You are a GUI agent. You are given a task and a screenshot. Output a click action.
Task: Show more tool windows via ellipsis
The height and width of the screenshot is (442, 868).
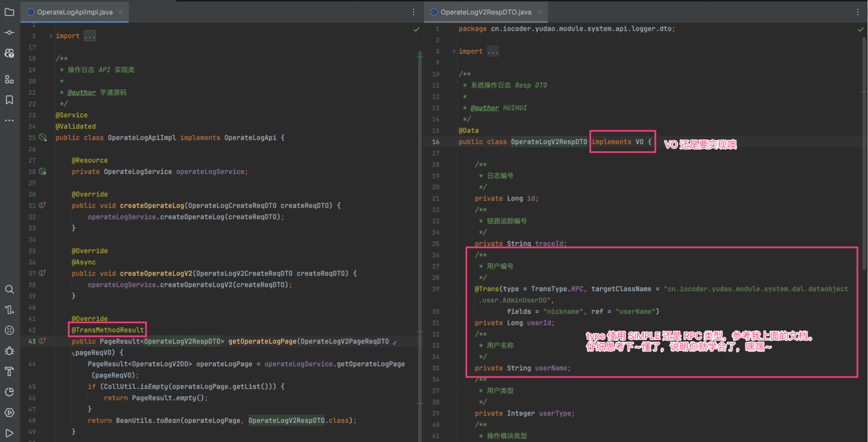[x=9, y=120]
